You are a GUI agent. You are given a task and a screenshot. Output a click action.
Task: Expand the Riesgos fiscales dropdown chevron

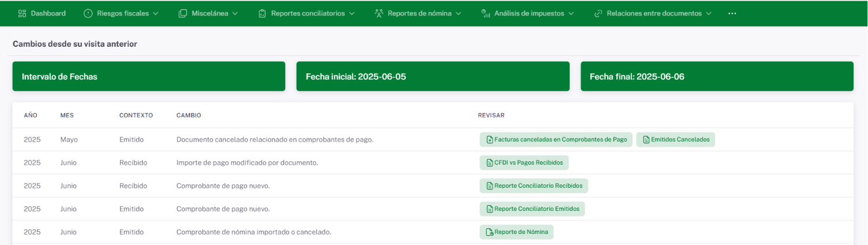pyautogui.click(x=155, y=13)
